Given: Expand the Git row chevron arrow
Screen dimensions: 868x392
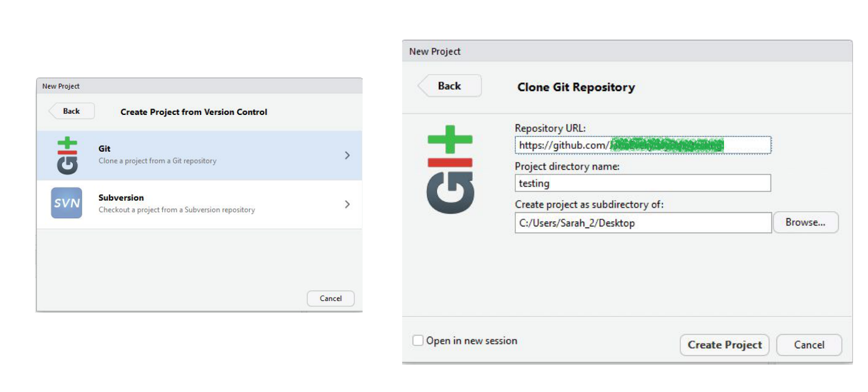Looking at the screenshot, I should 347,155.
